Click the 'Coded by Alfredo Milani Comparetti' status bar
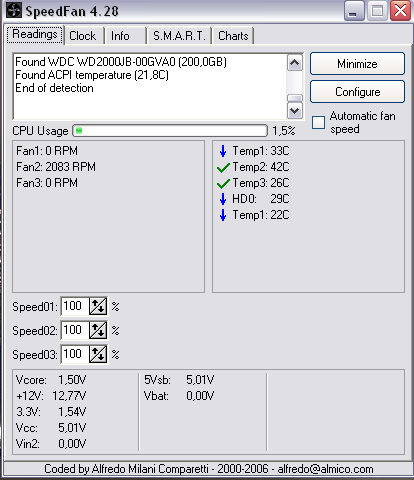 pos(209,469)
